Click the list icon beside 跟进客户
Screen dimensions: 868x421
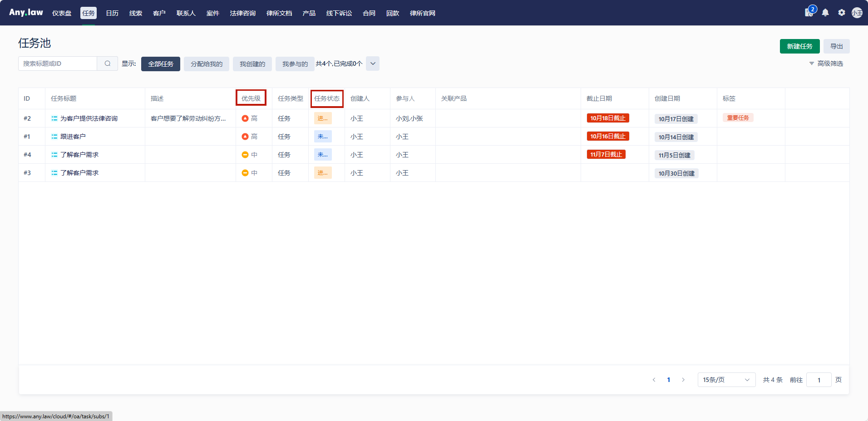[54, 137]
